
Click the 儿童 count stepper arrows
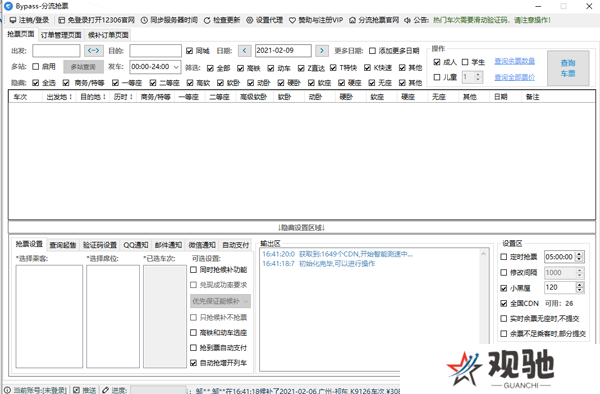pyautogui.click(x=478, y=77)
